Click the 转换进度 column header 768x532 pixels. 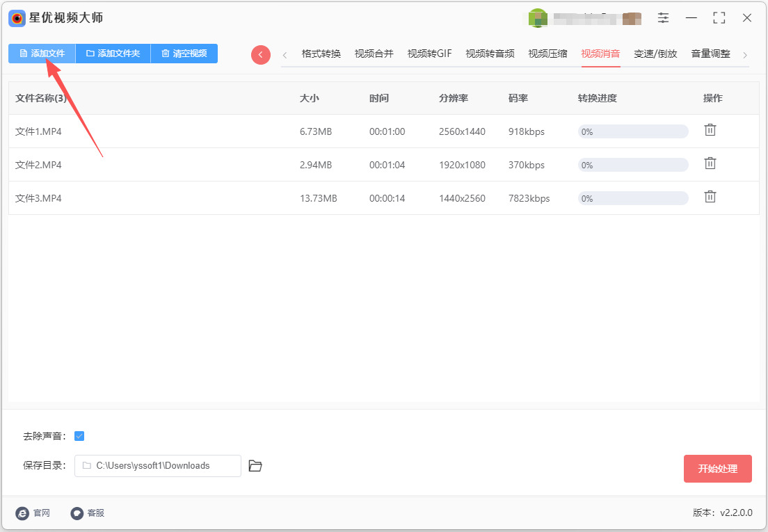pyautogui.click(x=598, y=98)
